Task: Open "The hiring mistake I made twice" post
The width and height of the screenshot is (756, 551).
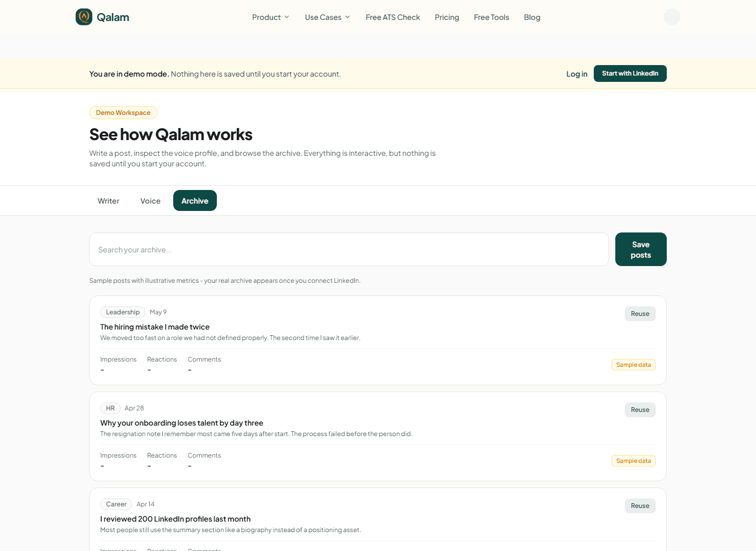Action: [x=155, y=327]
